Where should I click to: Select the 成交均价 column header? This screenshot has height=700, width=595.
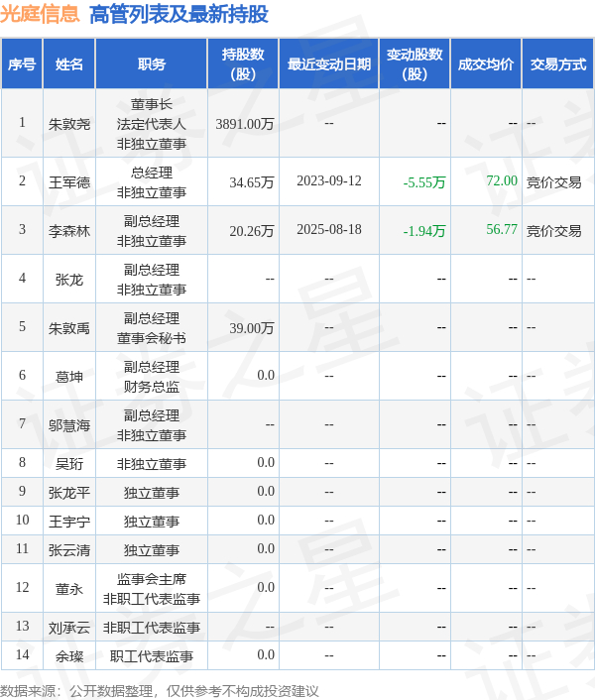tap(486, 64)
